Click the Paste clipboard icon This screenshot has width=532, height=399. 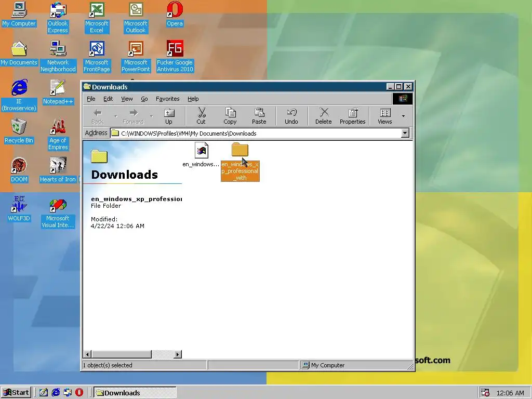259,112
